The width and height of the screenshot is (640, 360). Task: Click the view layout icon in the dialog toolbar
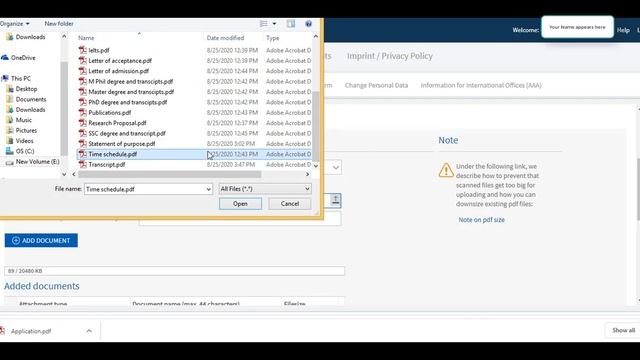(264, 24)
